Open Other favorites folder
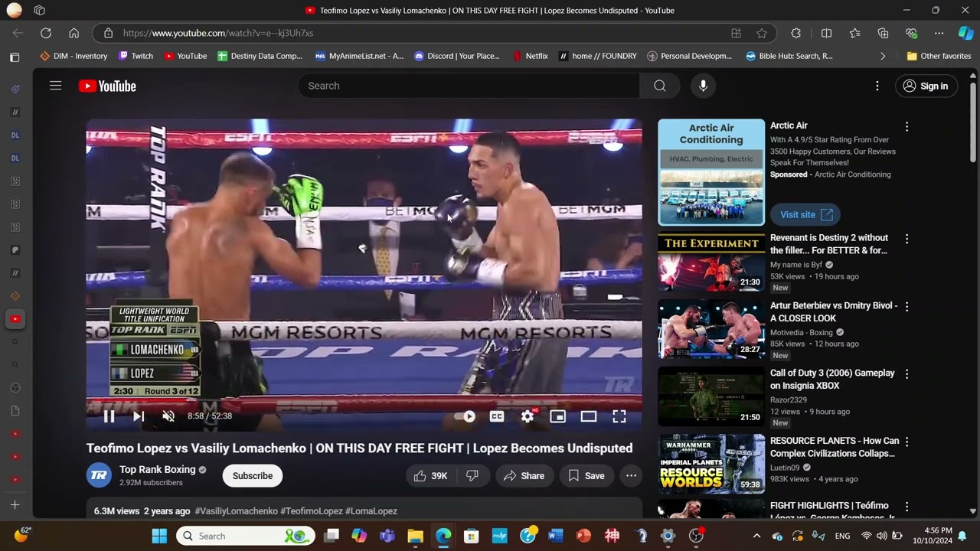This screenshot has width=980, height=551. pyautogui.click(x=939, y=56)
